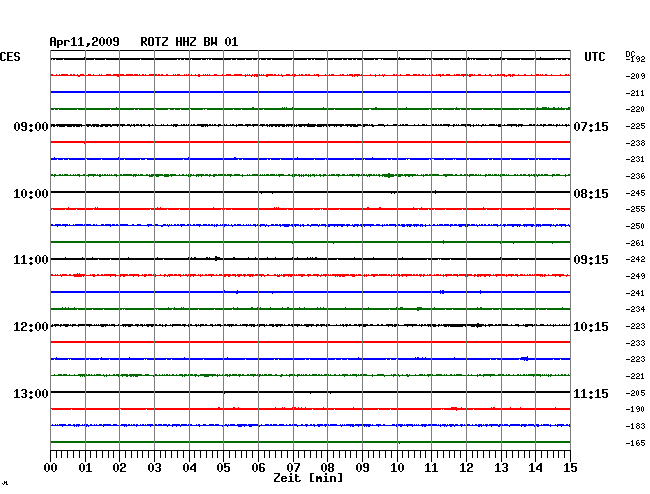Click the x-axis minute label 04

[x=189, y=468]
